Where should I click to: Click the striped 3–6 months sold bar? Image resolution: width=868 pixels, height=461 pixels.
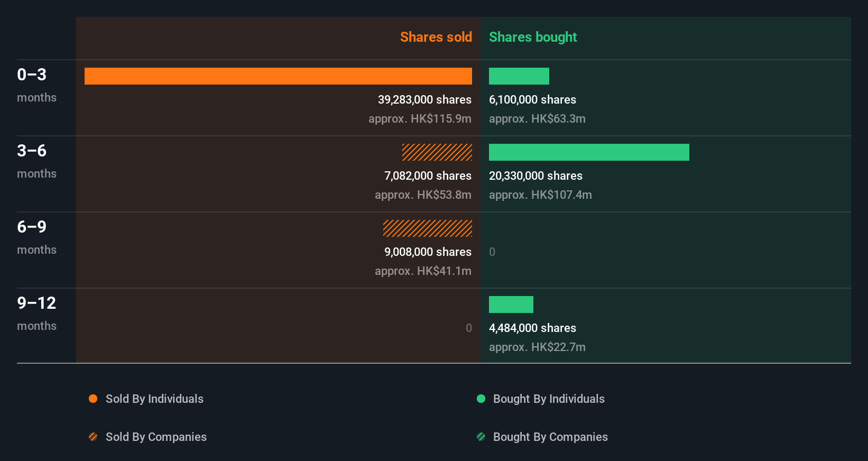437,152
